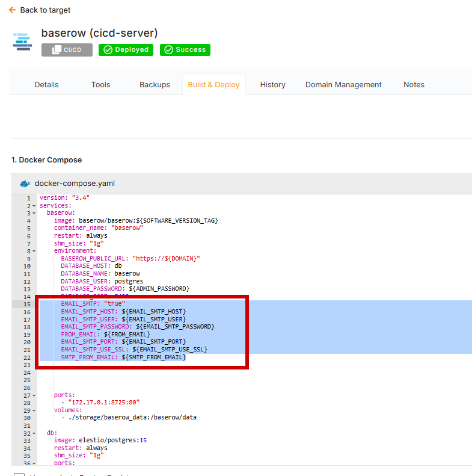Click the EMAIL_SMTP_PASSWORD line

click(x=138, y=327)
